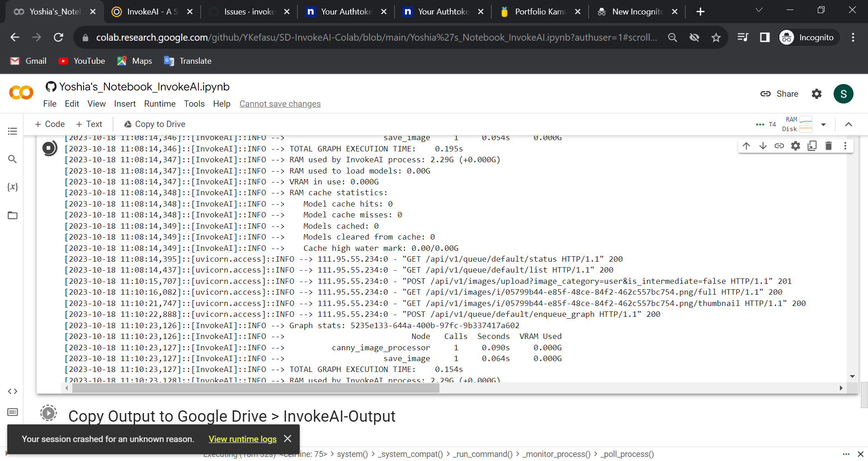Open View runtime logs link

point(242,439)
